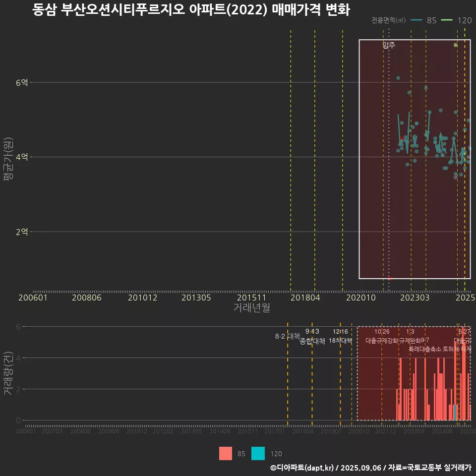Click '201305' on the price chart's date axis

coord(196,297)
